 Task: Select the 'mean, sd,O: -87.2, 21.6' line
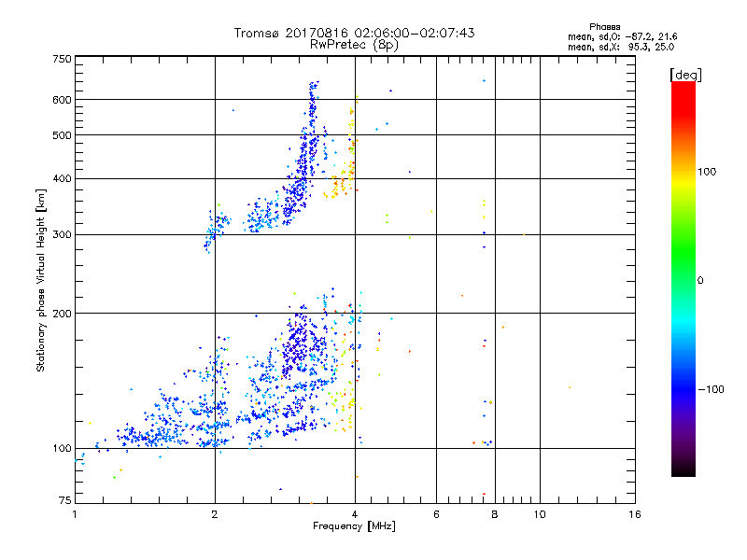[622, 36]
